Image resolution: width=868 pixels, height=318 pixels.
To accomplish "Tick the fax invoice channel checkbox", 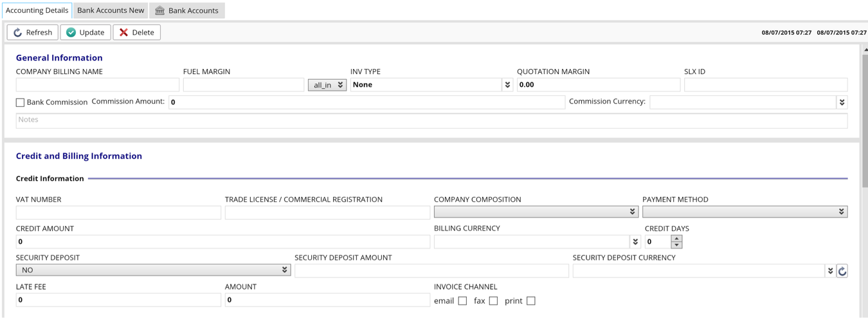I will pyautogui.click(x=493, y=301).
